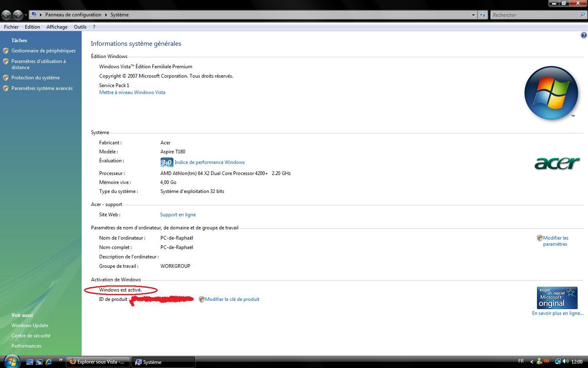The height and width of the screenshot is (368, 588).
Task: Click shield icon next to 'Modifier la clé de produit'
Action: (x=201, y=299)
